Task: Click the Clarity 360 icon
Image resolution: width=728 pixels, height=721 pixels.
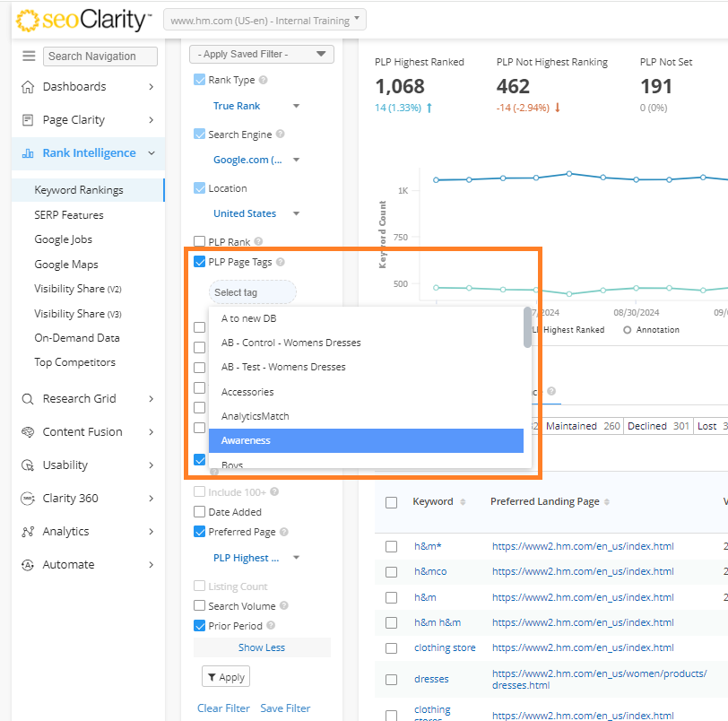Action: (x=27, y=499)
